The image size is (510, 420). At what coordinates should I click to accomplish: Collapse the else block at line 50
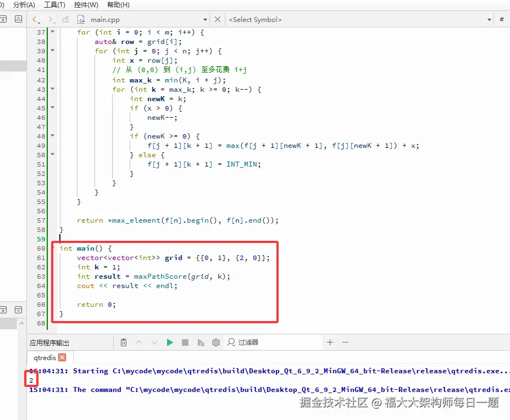click(53, 154)
